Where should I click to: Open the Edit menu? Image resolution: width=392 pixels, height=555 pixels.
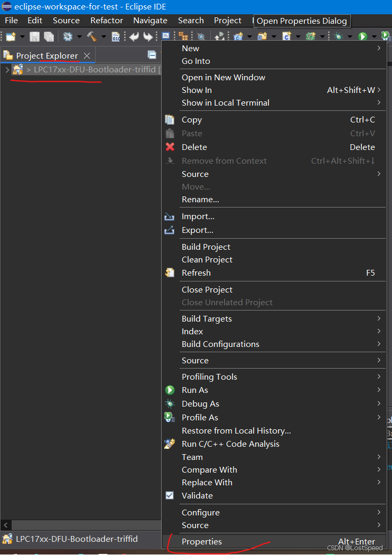pyautogui.click(x=35, y=21)
